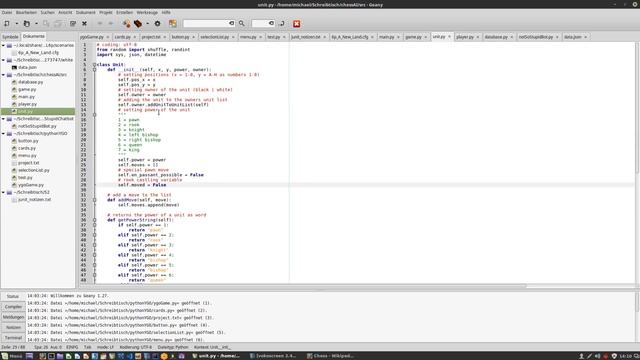Switch to the Terminal message tab

(x=13, y=338)
